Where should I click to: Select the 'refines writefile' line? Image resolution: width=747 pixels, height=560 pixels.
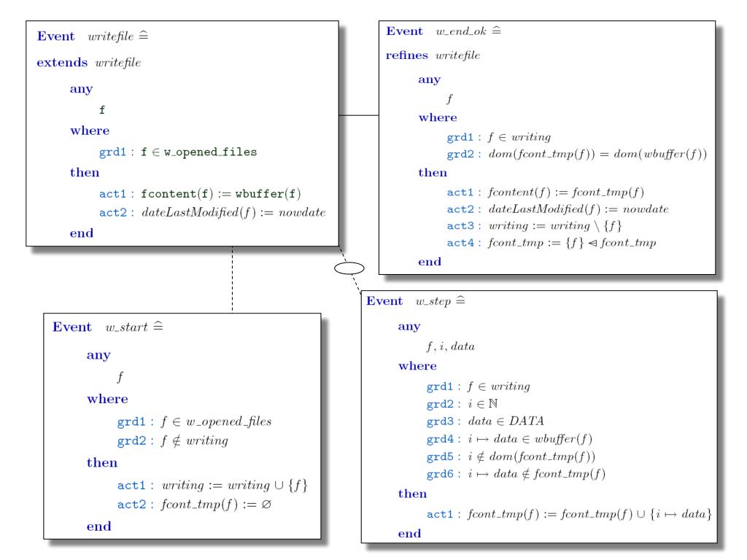pyautogui.click(x=433, y=55)
